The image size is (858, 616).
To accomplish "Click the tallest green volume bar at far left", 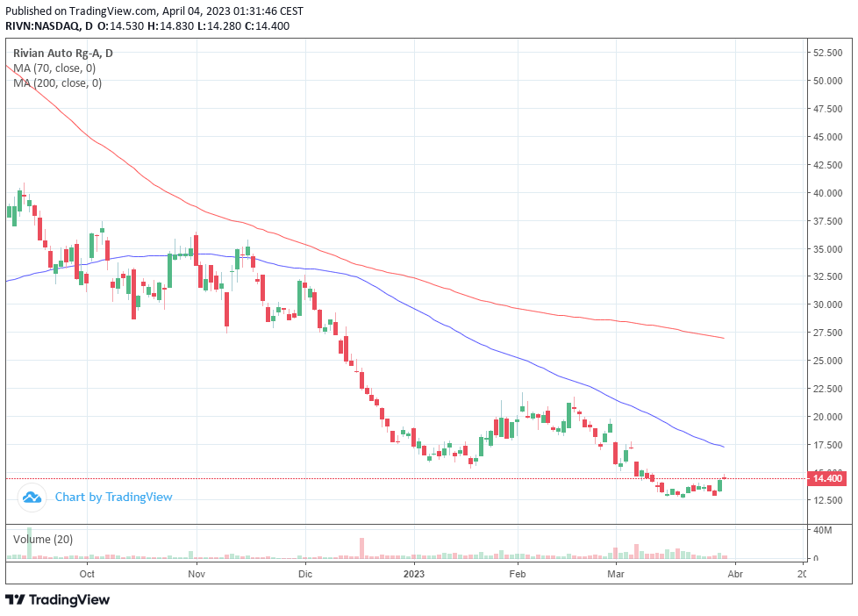I will click(30, 543).
